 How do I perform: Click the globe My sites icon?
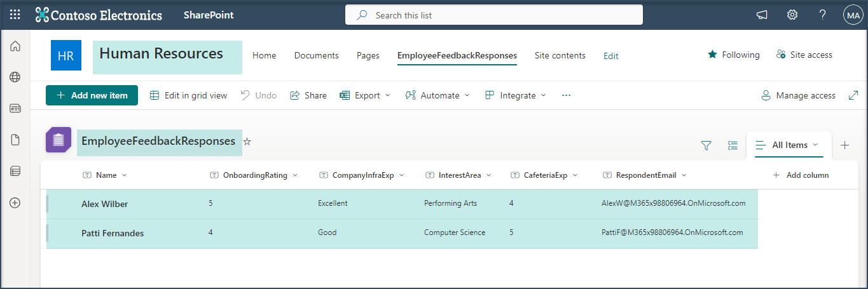[x=15, y=77]
